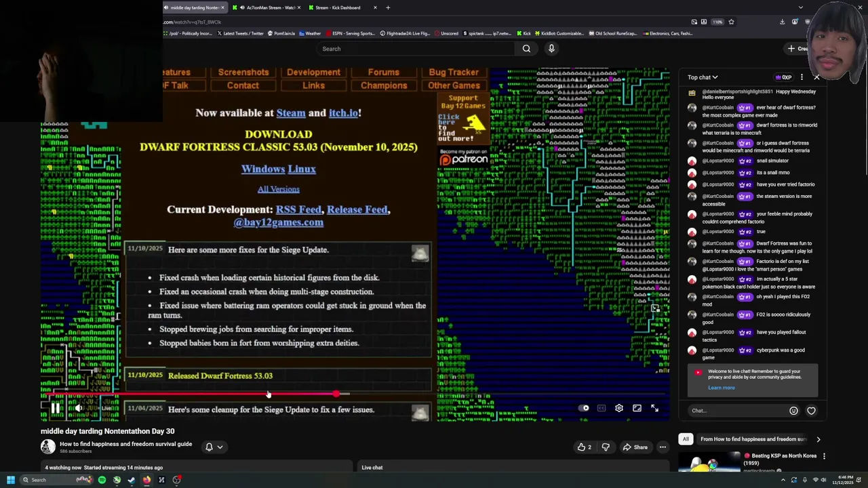Focus the YouTube Search input field
Image resolution: width=868 pixels, height=488 pixels.
(x=417, y=49)
